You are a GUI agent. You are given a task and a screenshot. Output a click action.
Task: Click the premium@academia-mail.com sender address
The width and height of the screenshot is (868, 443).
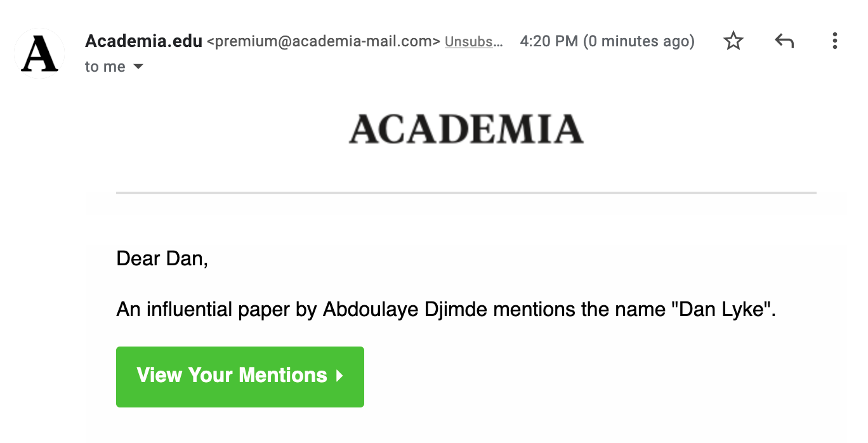(x=324, y=42)
